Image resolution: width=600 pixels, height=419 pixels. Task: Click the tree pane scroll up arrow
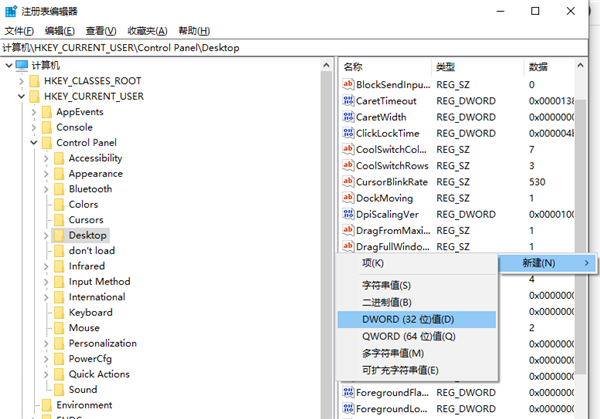coord(326,65)
